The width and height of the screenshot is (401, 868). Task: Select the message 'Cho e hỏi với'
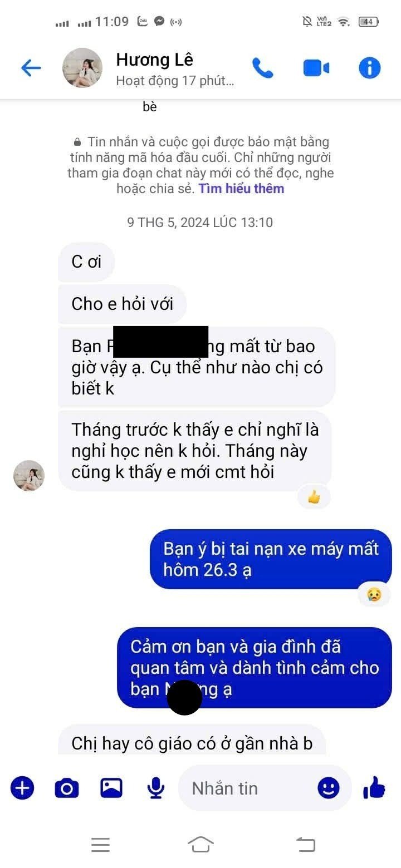tap(123, 304)
